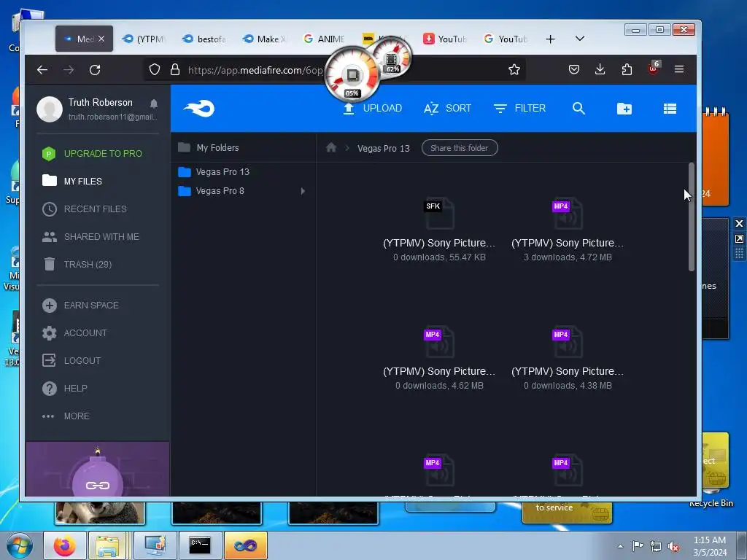Click Vegas Pro 13 breadcrumb text
The width and height of the screenshot is (747, 560).
click(x=384, y=149)
